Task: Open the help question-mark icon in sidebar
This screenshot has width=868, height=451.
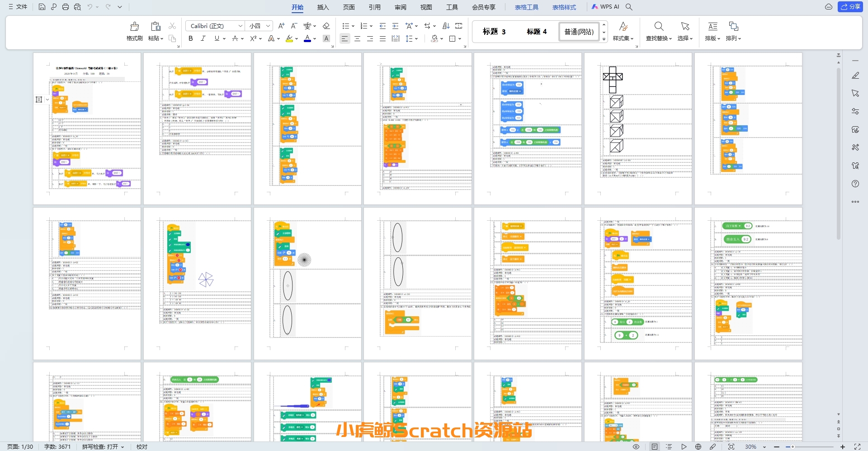Action: pos(855,184)
